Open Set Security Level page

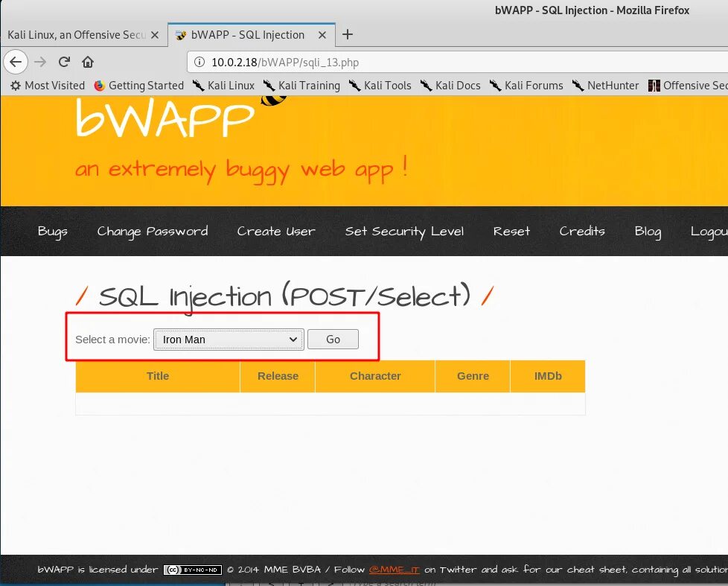[x=404, y=232]
